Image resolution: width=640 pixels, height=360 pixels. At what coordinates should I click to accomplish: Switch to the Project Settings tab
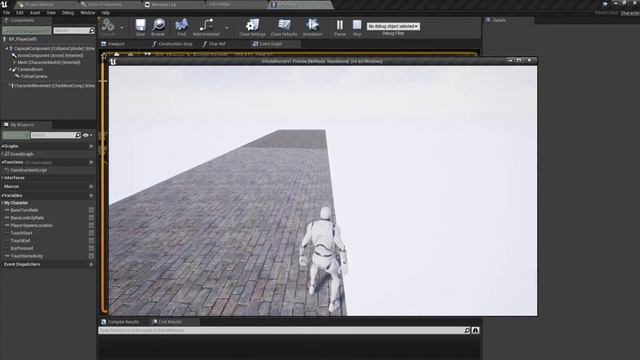pyautogui.click(x=40, y=4)
